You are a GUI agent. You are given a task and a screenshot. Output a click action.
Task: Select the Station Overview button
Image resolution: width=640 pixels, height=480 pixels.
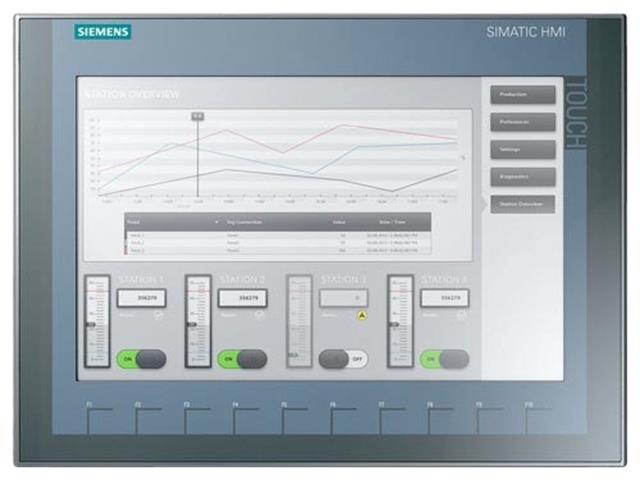[x=521, y=204]
